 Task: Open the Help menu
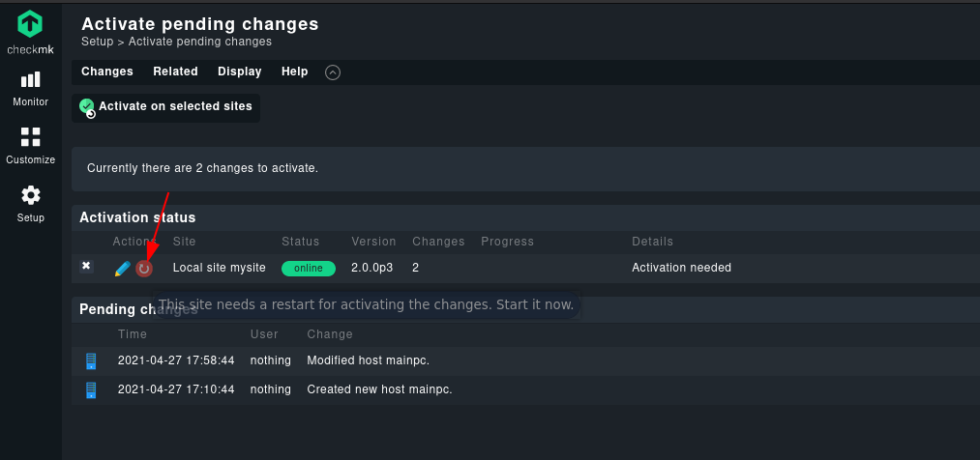click(294, 72)
